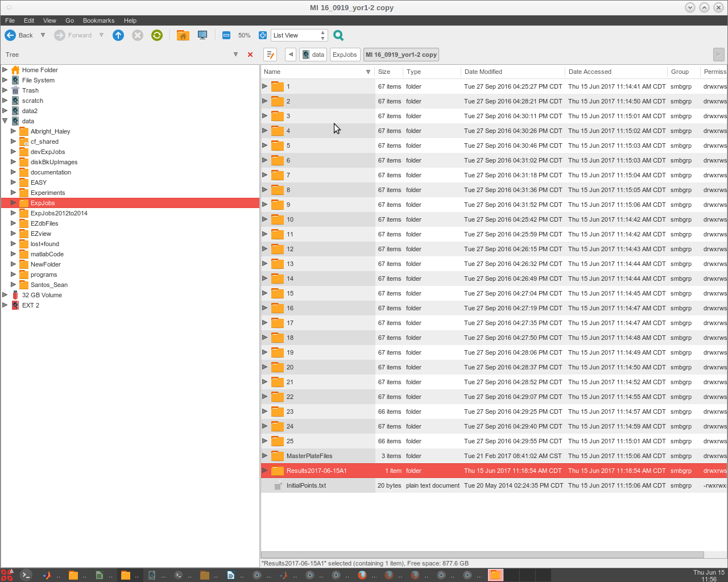This screenshot has width=728, height=582.
Task: Click the Up one directory arrow icon
Action: (x=118, y=35)
